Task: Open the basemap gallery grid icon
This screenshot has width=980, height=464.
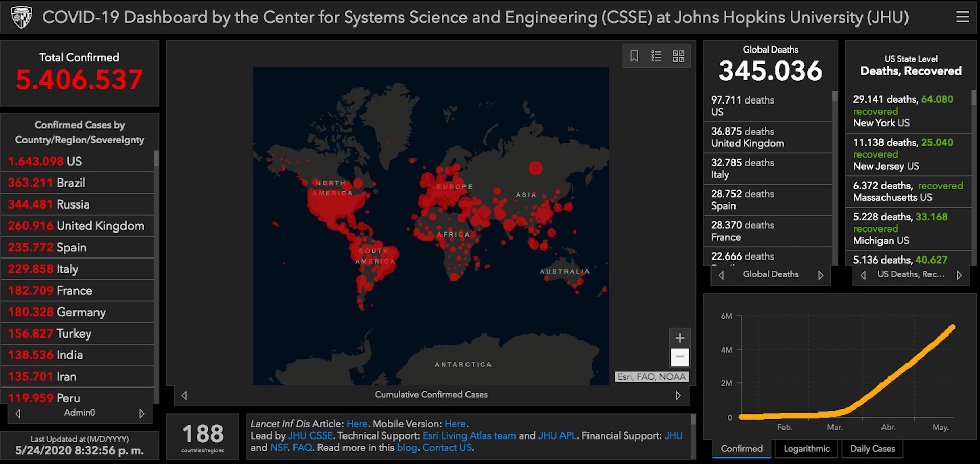Action: pyautogui.click(x=678, y=56)
